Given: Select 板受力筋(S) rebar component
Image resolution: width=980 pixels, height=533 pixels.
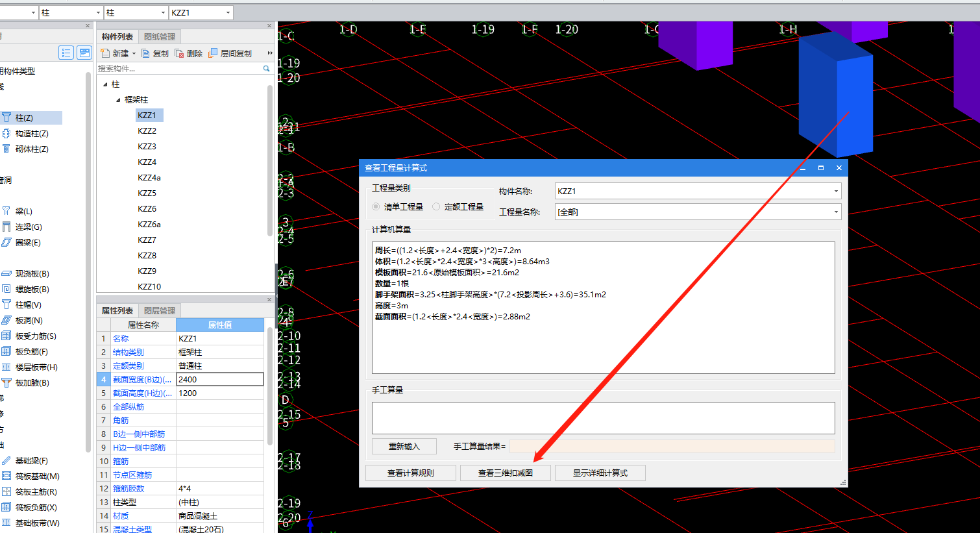Looking at the screenshot, I should pyautogui.click(x=36, y=336).
